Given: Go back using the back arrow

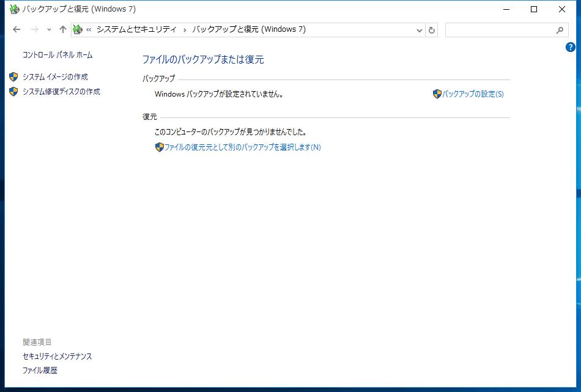Looking at the screenshot, I should (x=17, y=29).
